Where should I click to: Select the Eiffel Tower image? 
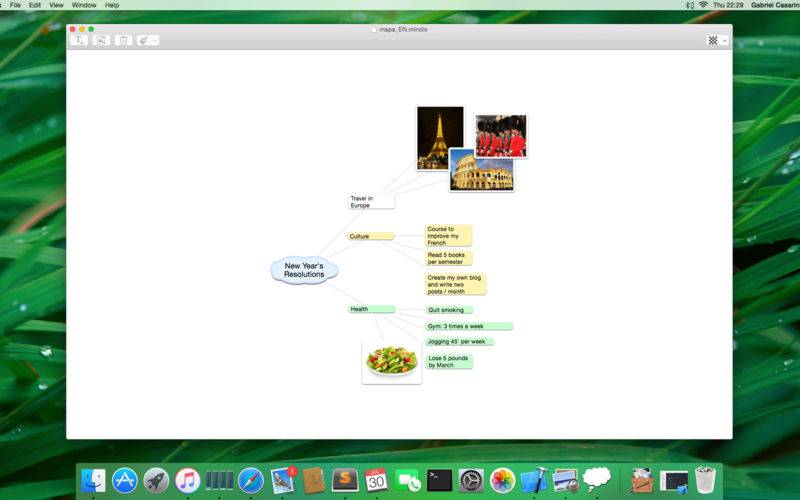(x=439, y=137)
